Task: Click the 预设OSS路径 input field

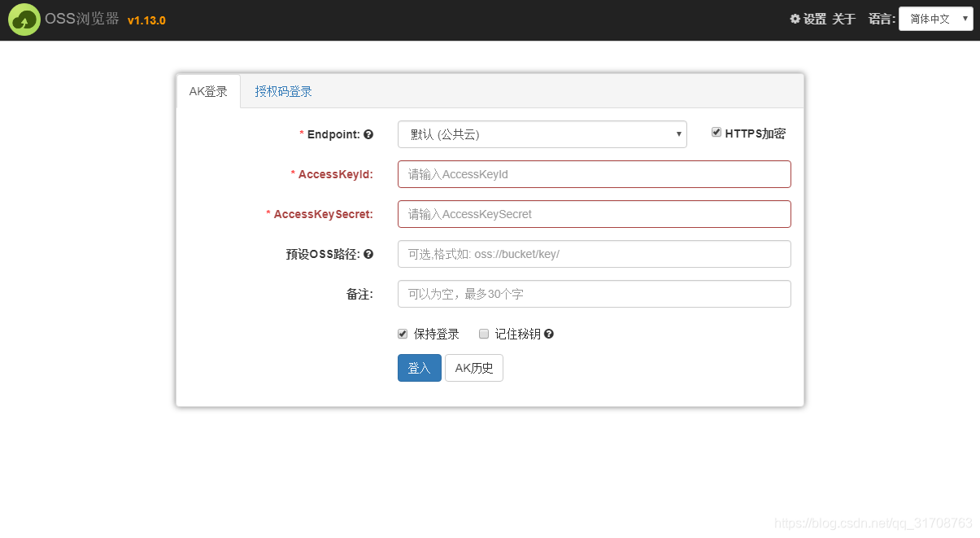Action: point(593,254)
